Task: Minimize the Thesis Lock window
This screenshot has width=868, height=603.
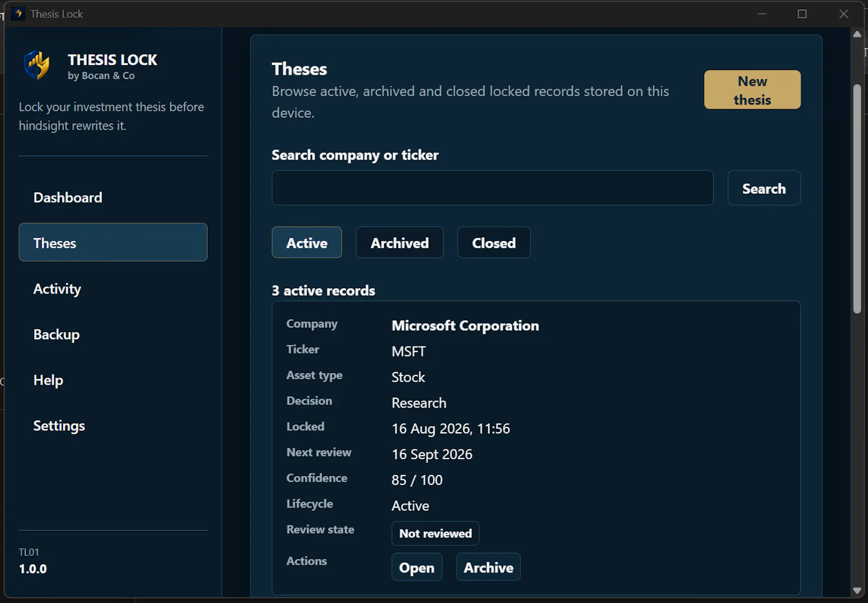Action: [762, 14]
